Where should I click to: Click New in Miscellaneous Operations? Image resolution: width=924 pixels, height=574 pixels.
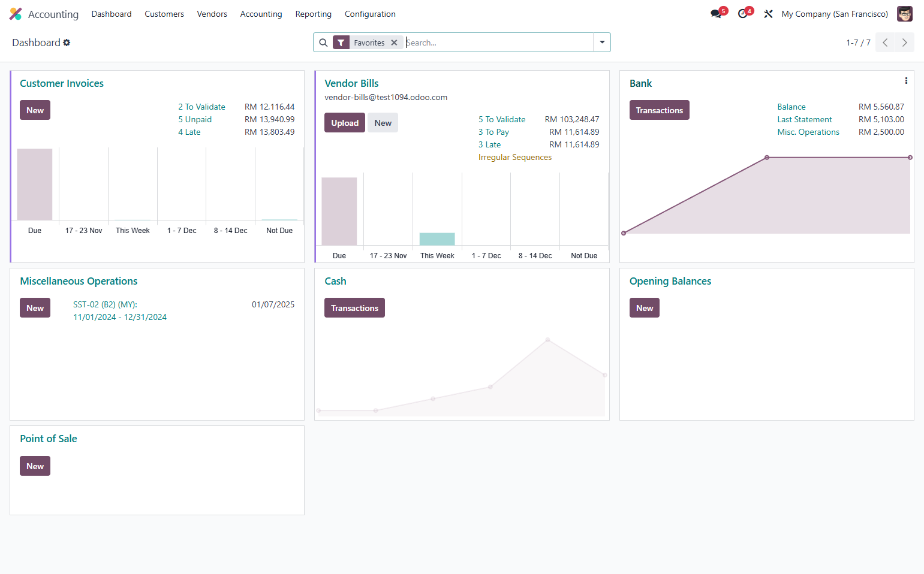[x=35, y=308]
